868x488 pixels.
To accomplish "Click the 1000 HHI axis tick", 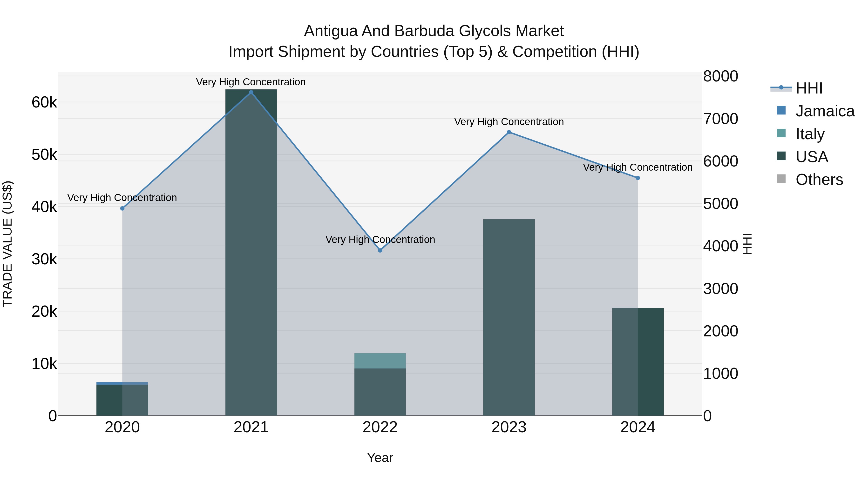I will coord(720,374).
